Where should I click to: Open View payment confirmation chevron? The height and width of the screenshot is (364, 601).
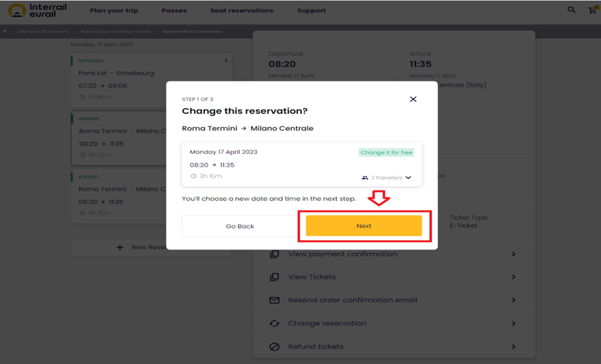pos(513,254)
